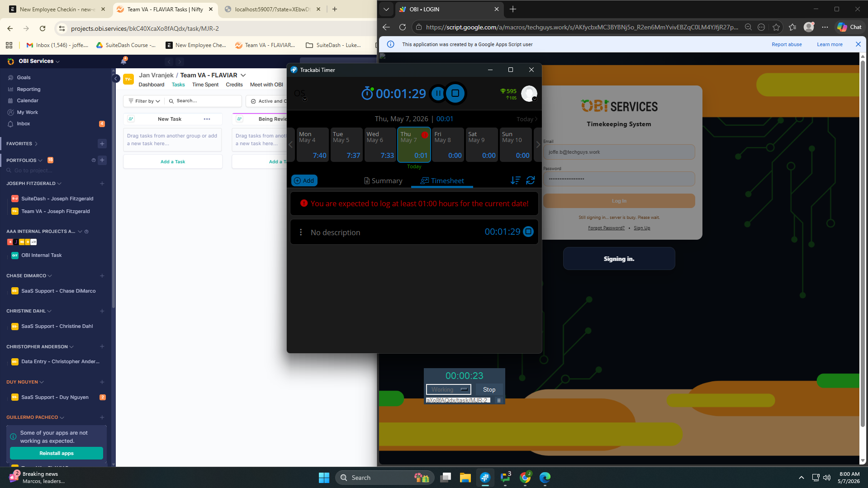Click the Reinstall apps button
The image size is (868, 488).
(x=57, y=453)
